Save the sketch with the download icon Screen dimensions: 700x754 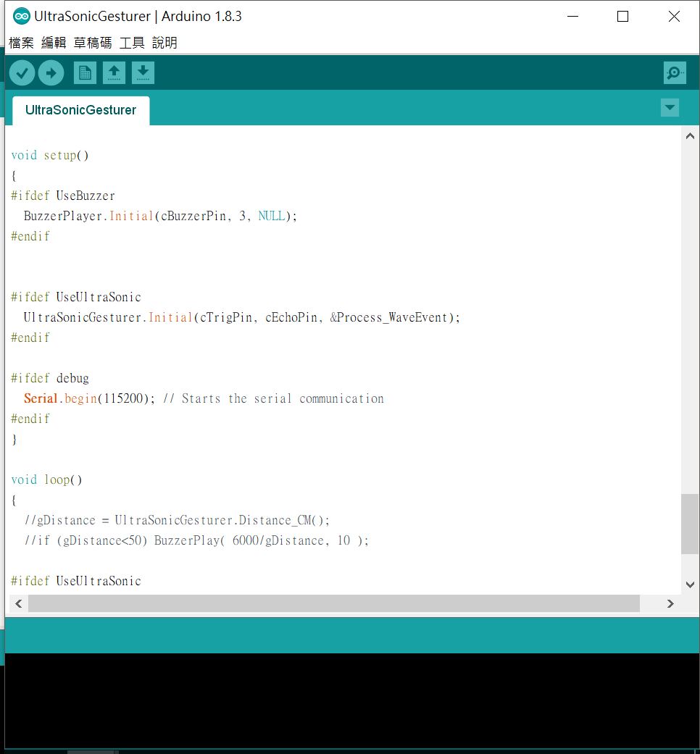coord(143,72)
